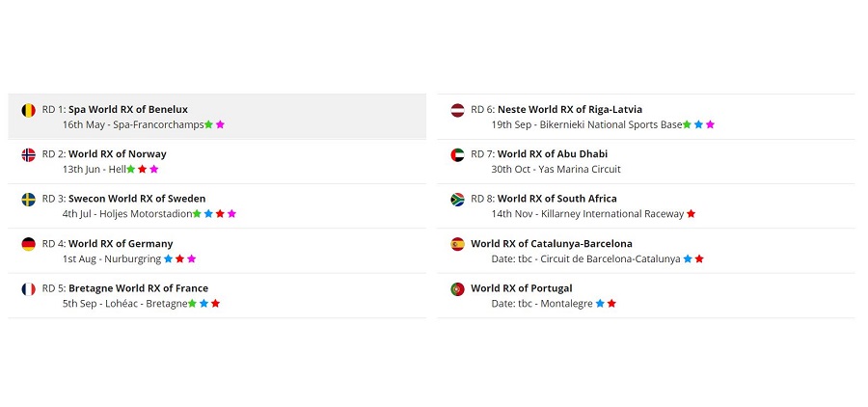Click the green star beside Lohéac - Bretagne
The image size is (868, 407).
192,304
